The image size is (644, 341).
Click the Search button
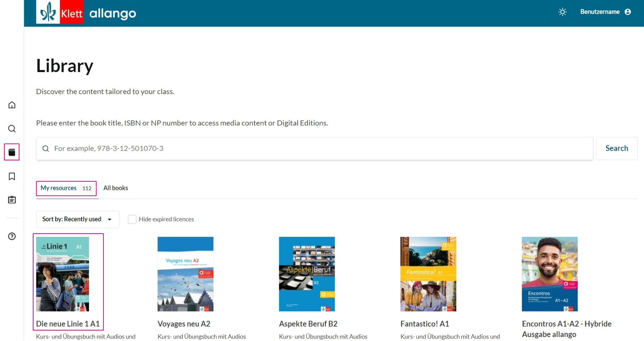(617, 149)
